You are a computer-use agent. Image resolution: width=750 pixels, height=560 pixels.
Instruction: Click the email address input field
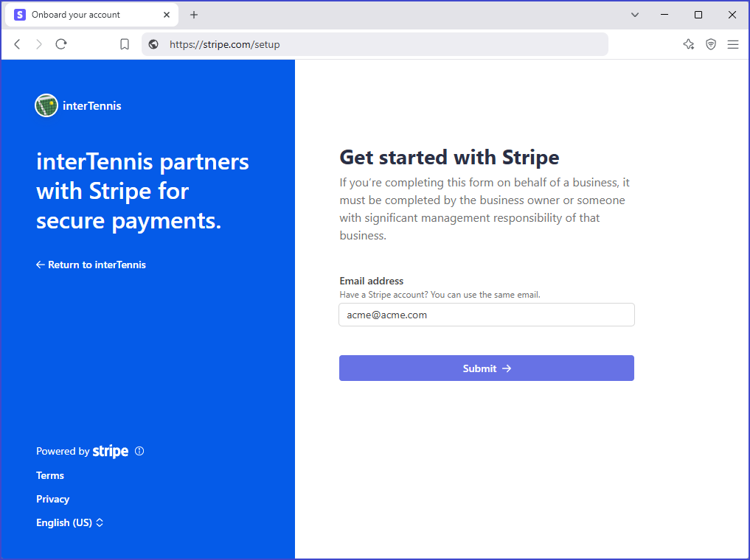click(486, 315)
